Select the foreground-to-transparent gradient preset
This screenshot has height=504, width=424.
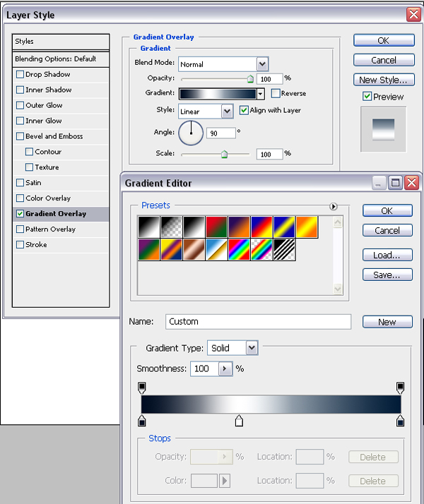(171, 227)
